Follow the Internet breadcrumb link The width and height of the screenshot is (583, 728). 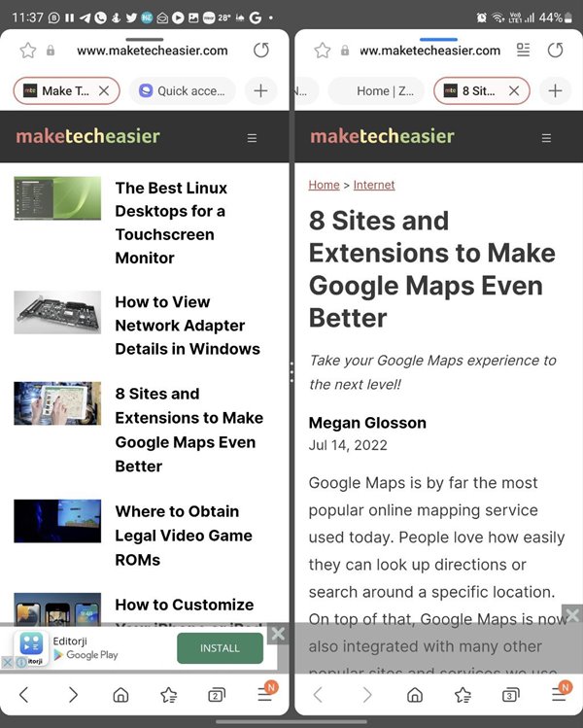tap(374, 185)
